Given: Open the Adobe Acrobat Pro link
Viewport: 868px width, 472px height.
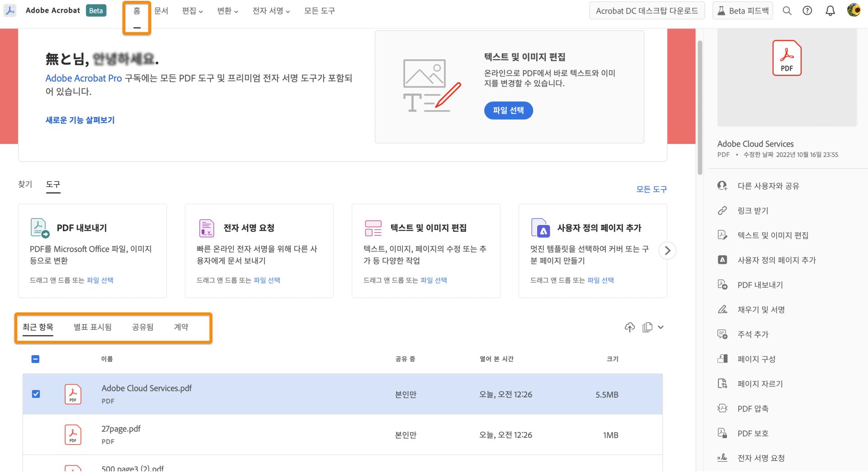Looking at the screenshot, I should pyautogui.click(x=84, y=78).
